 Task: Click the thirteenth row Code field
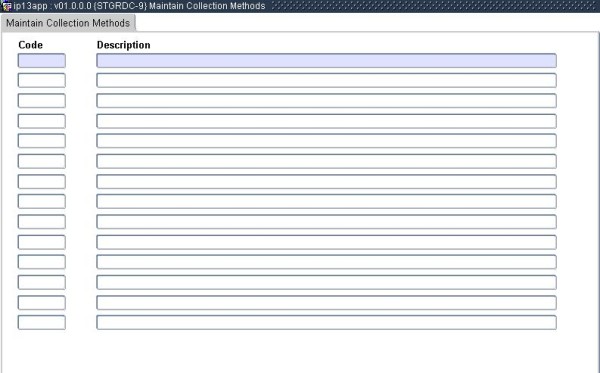[42, 303]
